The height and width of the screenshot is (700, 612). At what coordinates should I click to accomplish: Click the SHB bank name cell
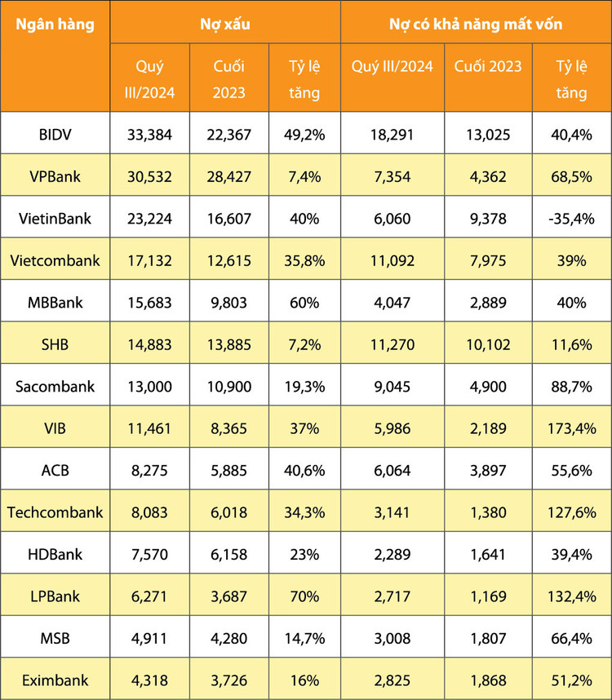[x=55, y=345]
